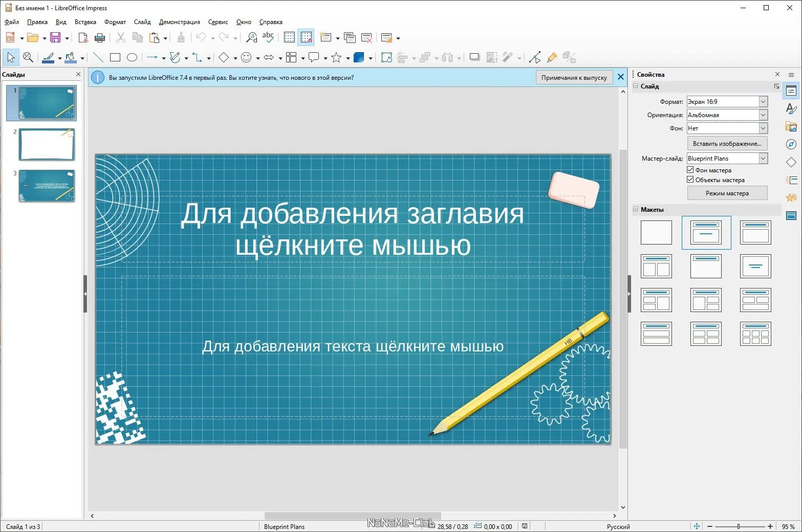
Task: Click the Cut scissors icon
Action: [121, 37]
